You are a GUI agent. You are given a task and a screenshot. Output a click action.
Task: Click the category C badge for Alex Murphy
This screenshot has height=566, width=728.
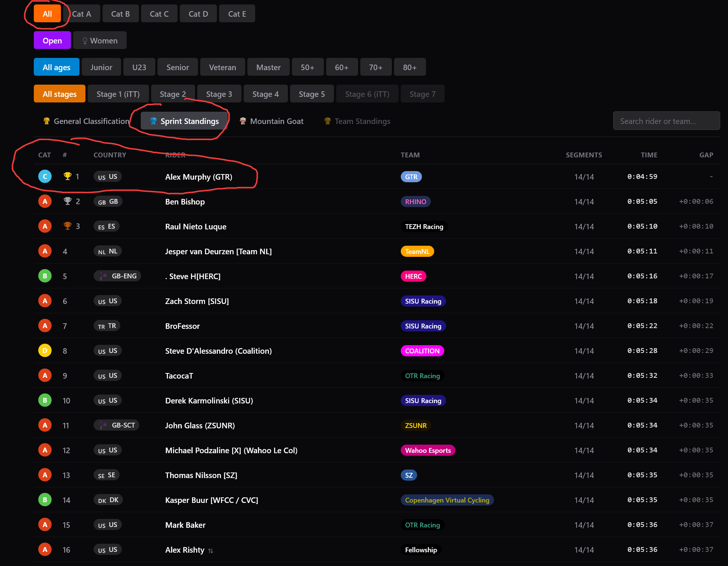tap(45, 177)
